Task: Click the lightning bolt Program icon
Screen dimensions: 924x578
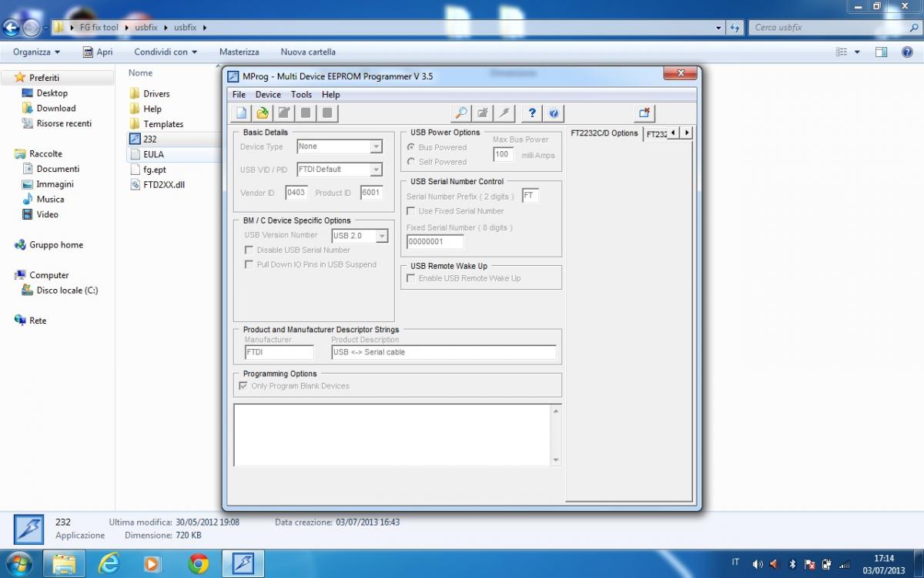Action: pos(504,113)
